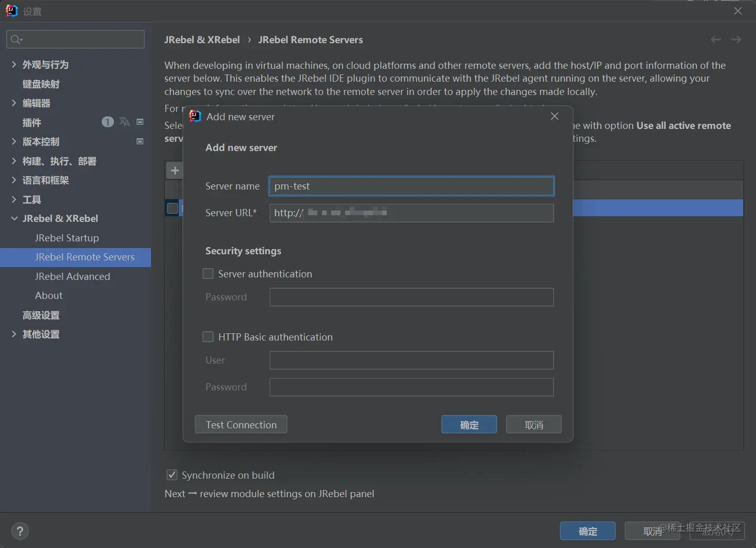Screen dimensions: 756x548
Task: Navigate forward with the right arrow
Action: click(x=736, y=40)
